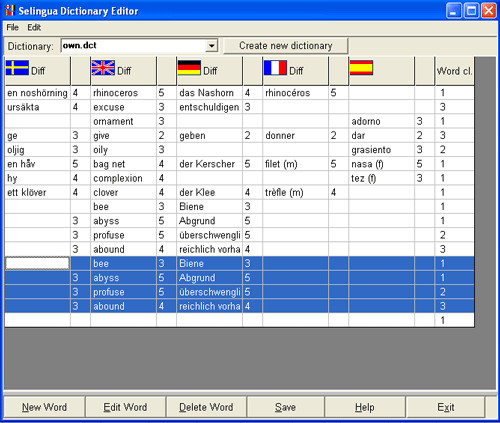500x423 pixels.
Task: Click the Swedish flag column header
Action: coord(37,71)
